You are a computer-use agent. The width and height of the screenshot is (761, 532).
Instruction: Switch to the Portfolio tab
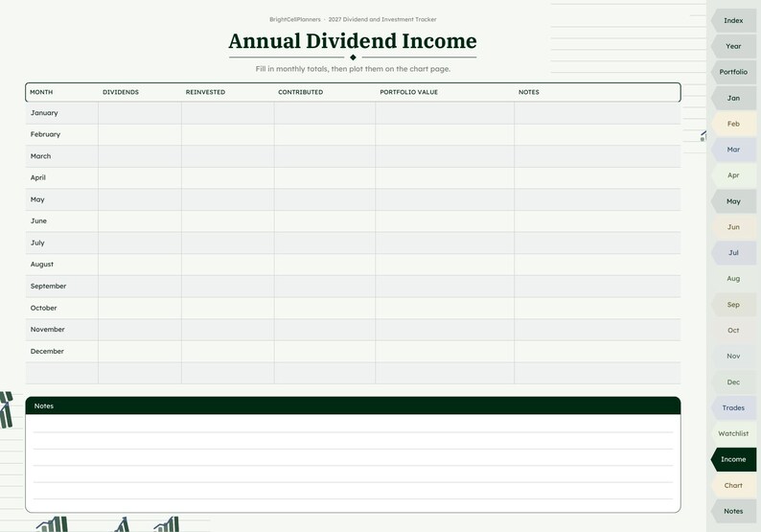coord(733,72)
